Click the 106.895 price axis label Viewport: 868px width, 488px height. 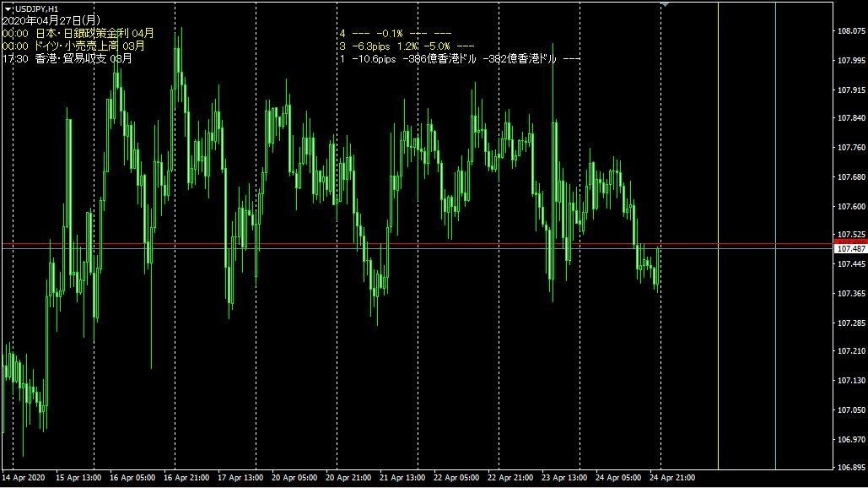851,468
